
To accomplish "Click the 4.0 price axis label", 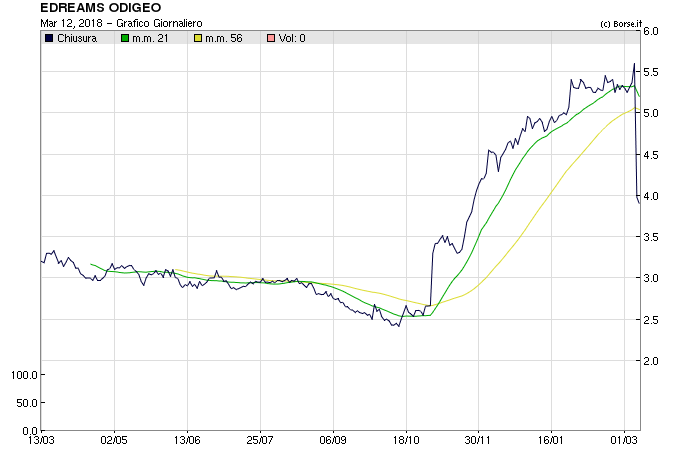I will click(x=651, y=196).
